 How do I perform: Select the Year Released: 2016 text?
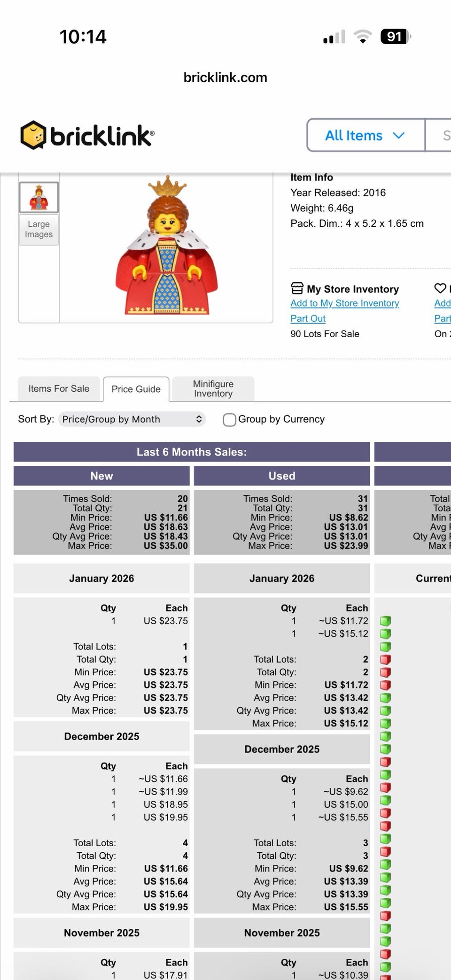pyautogui.click(x=338, y=193)
